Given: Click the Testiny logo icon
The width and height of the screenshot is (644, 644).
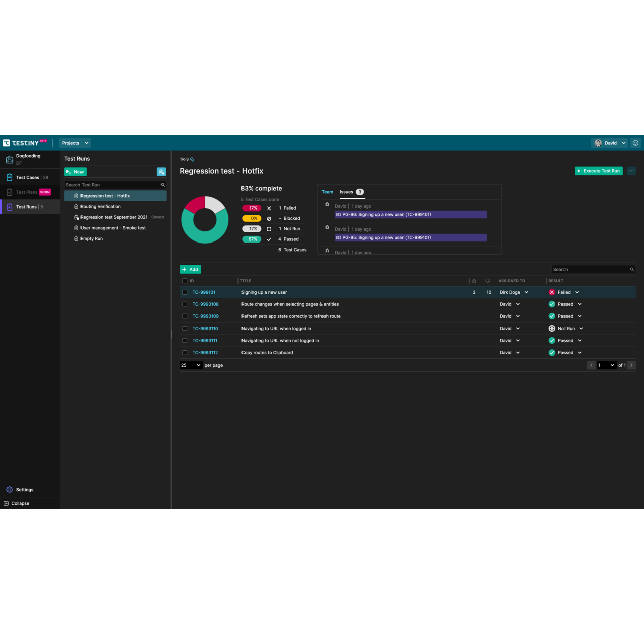Looking at the screenshot, I should pos(7,143).
